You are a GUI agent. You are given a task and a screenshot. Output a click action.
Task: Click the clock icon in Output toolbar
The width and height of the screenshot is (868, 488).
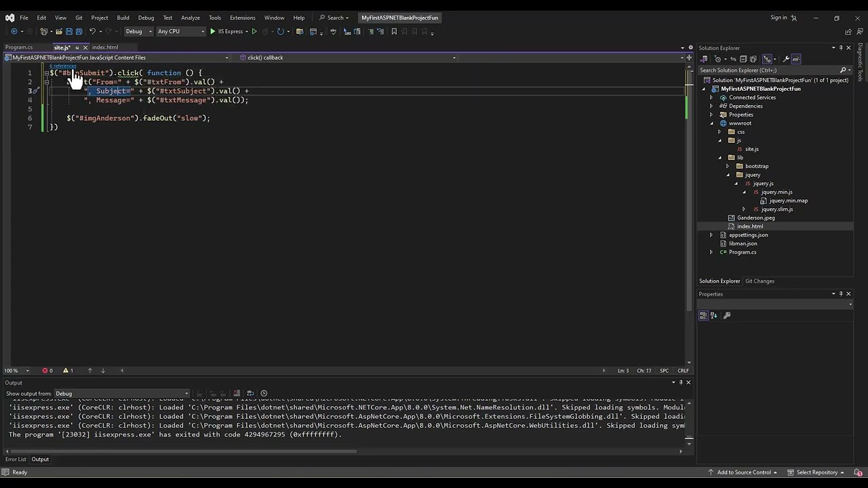pos(264,393)
